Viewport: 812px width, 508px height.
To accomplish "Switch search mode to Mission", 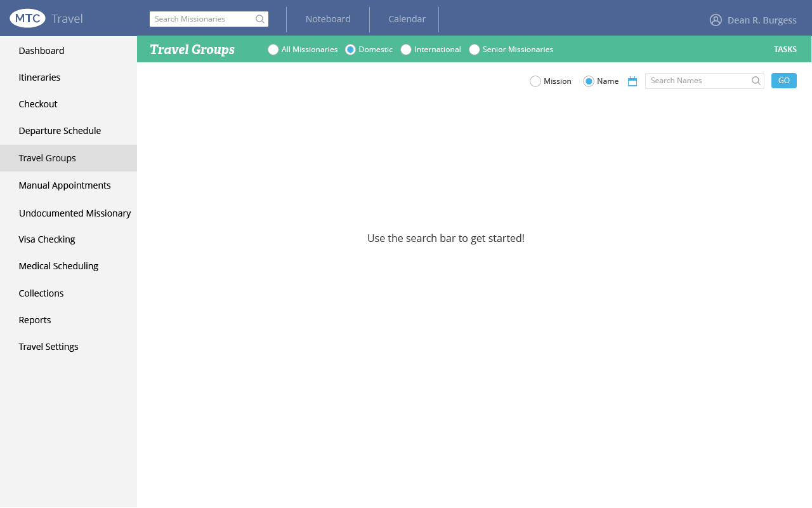I will 535,81.
